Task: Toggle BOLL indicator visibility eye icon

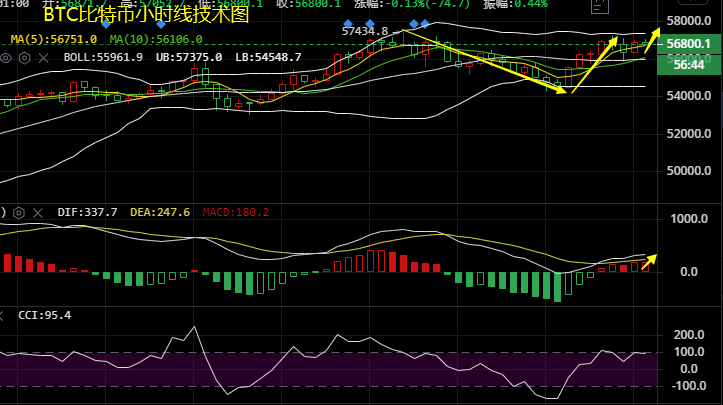Action: 6,57
